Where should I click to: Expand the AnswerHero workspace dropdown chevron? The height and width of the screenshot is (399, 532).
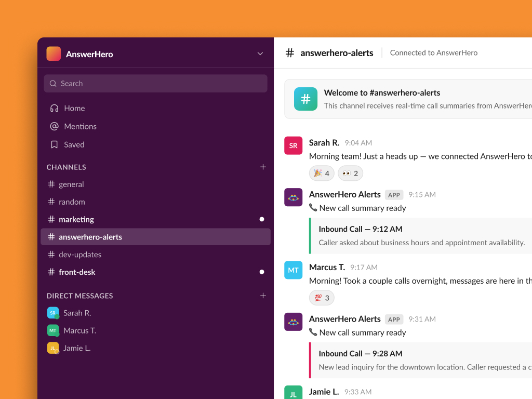click(x=260, y=54)
